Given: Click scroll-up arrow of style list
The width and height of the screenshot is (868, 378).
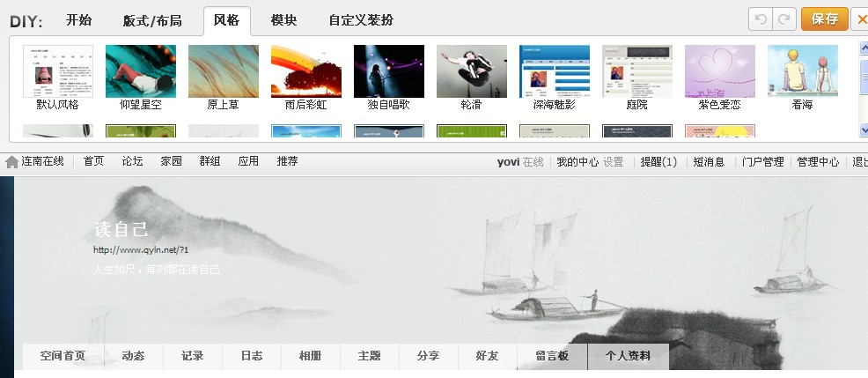Looking at the screenshot, I should tap(864, 48).
